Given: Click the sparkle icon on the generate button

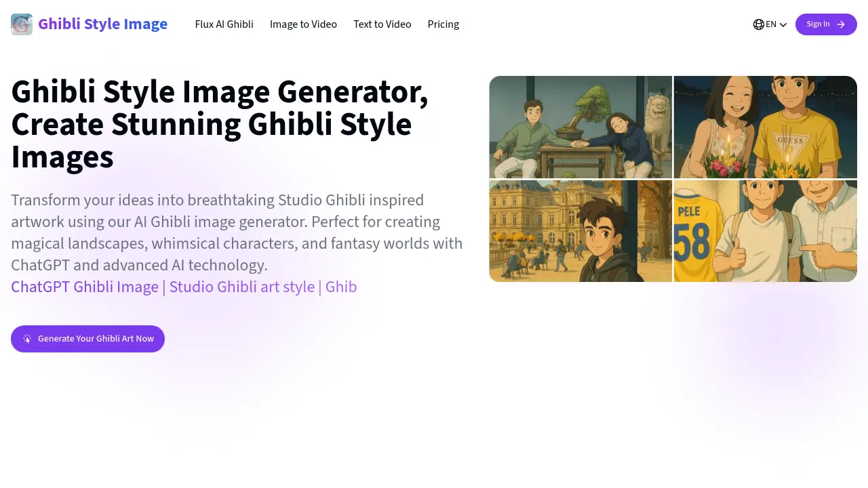Looking at the screenshot, I should pos(27,339).
